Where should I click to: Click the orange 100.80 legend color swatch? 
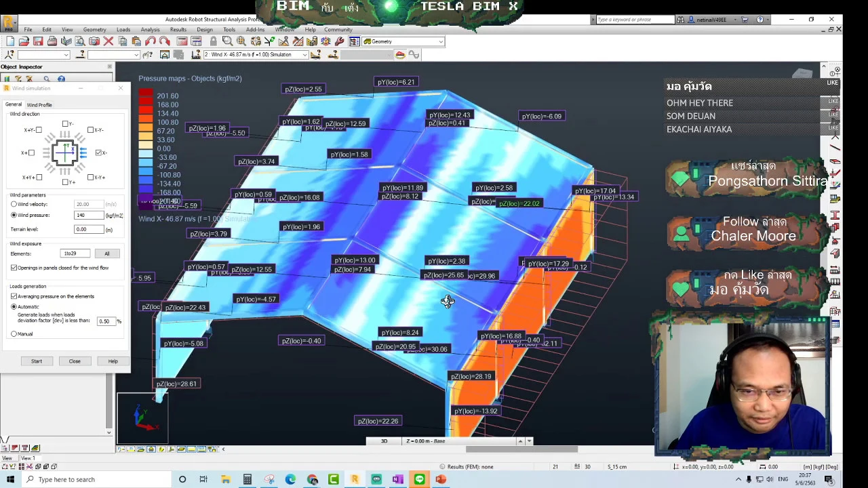click(146, 119)
